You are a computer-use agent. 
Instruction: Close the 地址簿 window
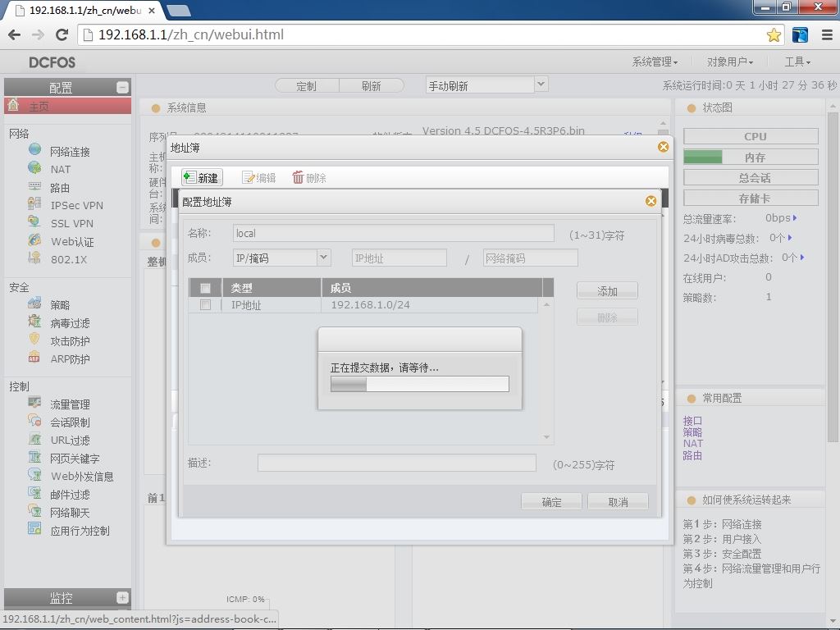pos(663,147)
